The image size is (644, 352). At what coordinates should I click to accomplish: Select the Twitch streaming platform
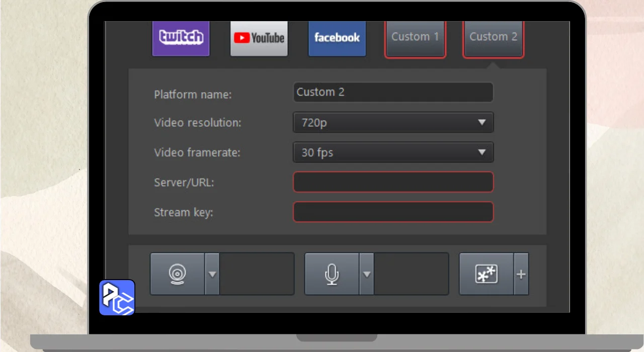coord(181,38)
